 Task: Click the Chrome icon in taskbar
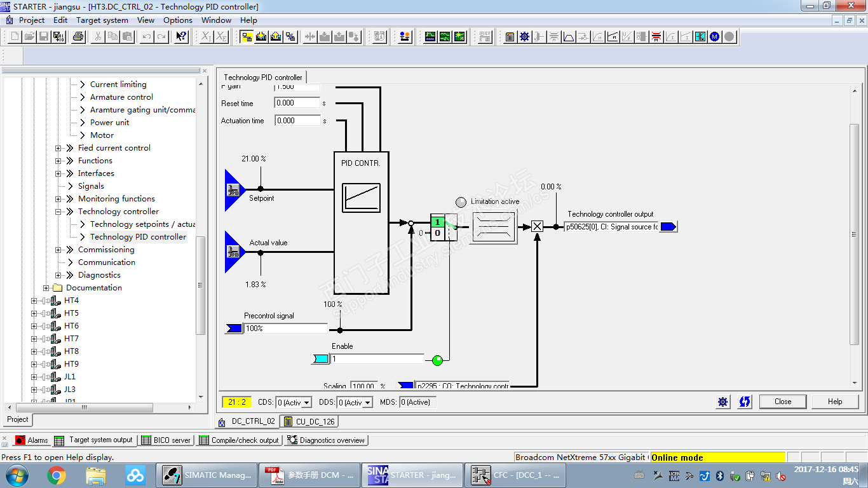tap(57, 475)
